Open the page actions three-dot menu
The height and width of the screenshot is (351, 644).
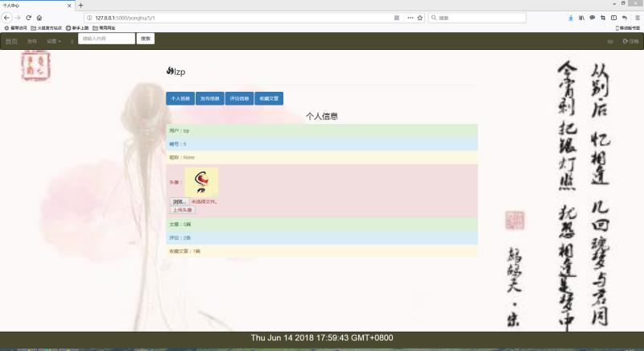tap(410, 18)
